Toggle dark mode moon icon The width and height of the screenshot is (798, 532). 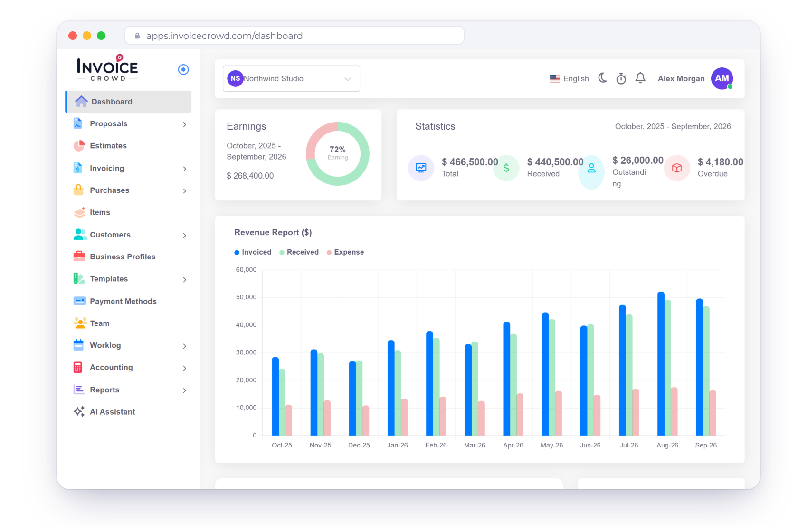pos(602,78)
